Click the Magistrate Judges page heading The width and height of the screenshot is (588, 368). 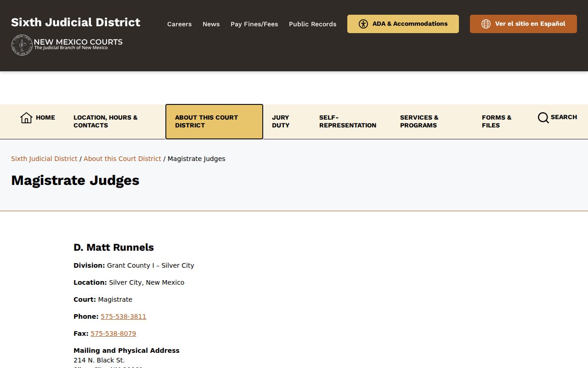75,180
